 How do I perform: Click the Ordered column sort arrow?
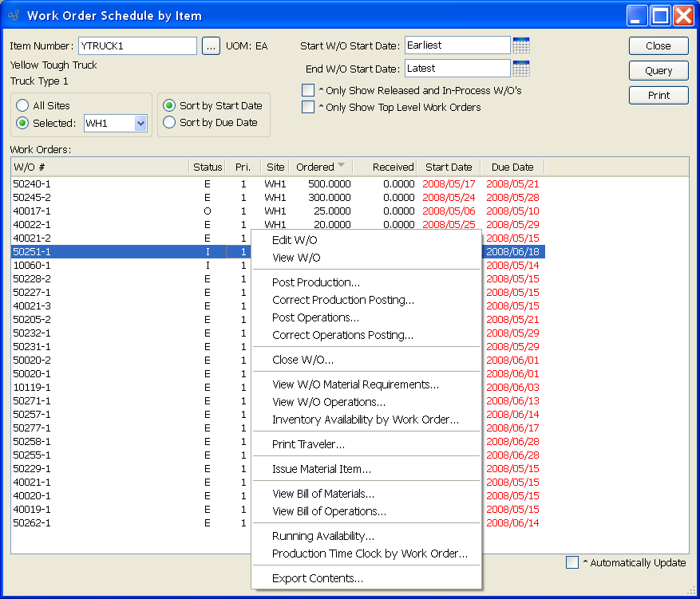pyautogui.click(x=342, y=166)
